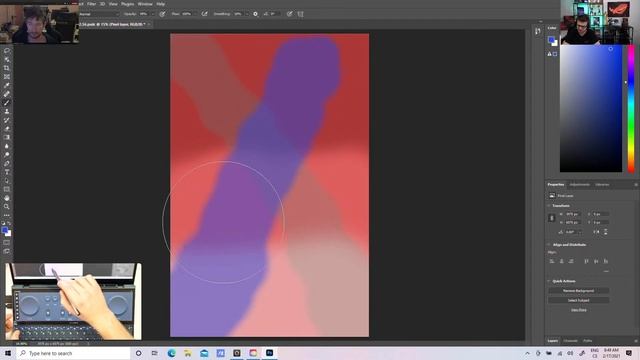Open the Filter menu
Image resolution: width=640 pixels, height=360 pixels.
pos(91,4)
